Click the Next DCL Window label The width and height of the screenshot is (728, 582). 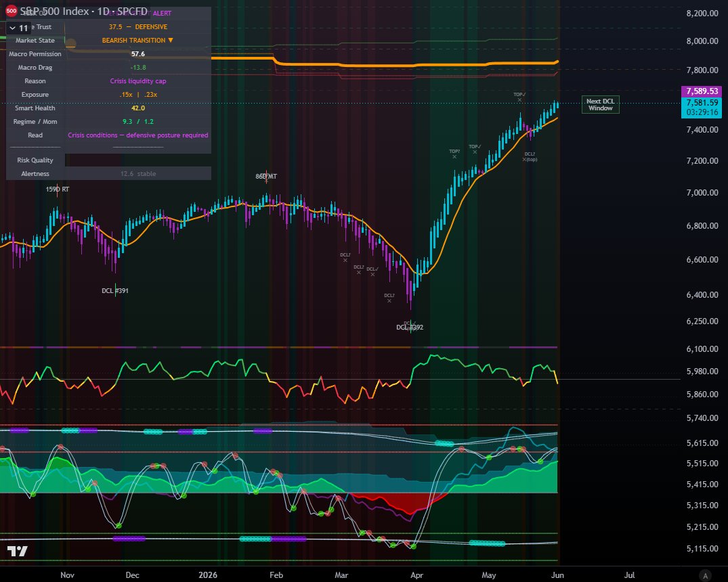click(600, 104)
